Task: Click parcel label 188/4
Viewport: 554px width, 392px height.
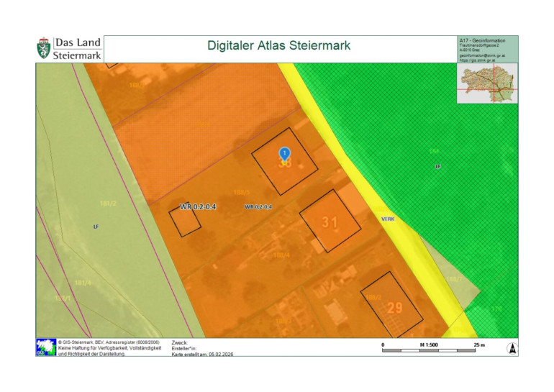Action: 280,255
